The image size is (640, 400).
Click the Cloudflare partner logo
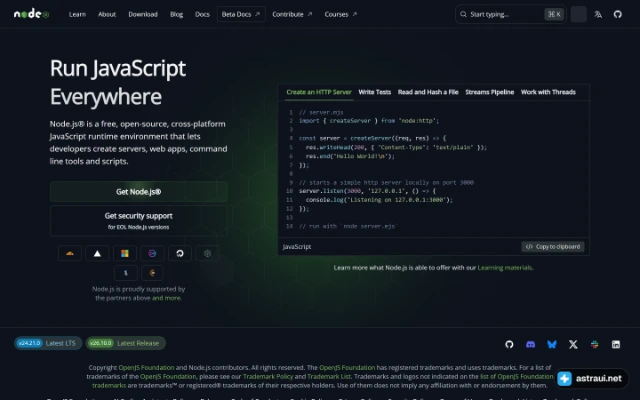click(x=70, y=253)
